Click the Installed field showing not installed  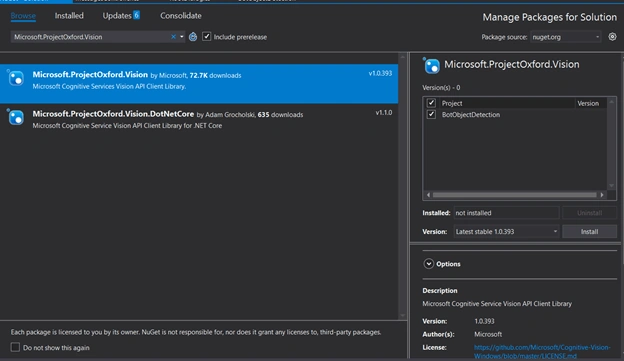(x=507, y=213)
